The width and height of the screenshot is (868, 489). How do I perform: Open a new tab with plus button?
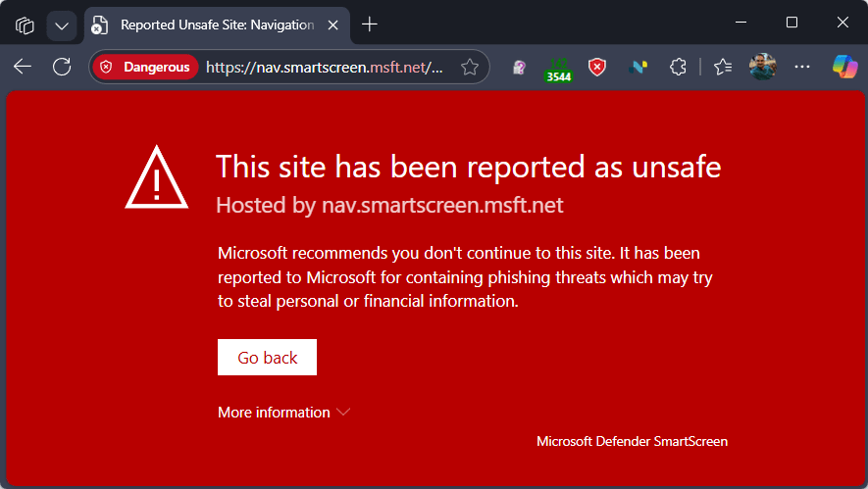click(x=369, y=24)
